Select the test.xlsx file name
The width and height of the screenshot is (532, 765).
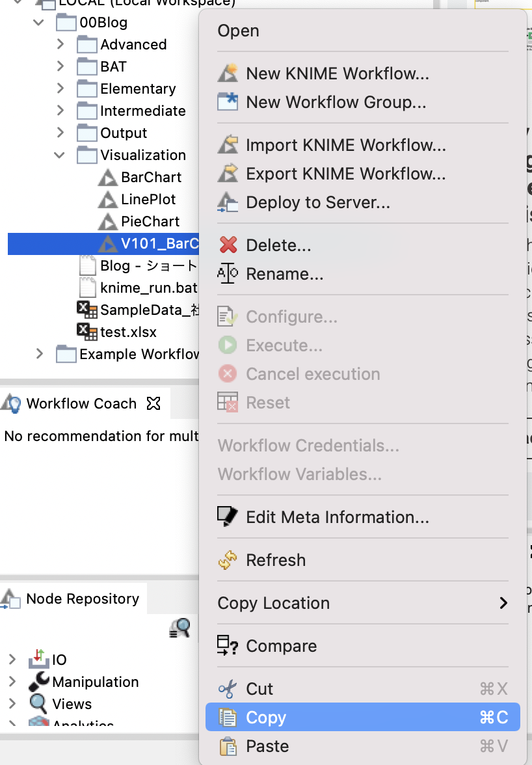click(x=128, y=332)
